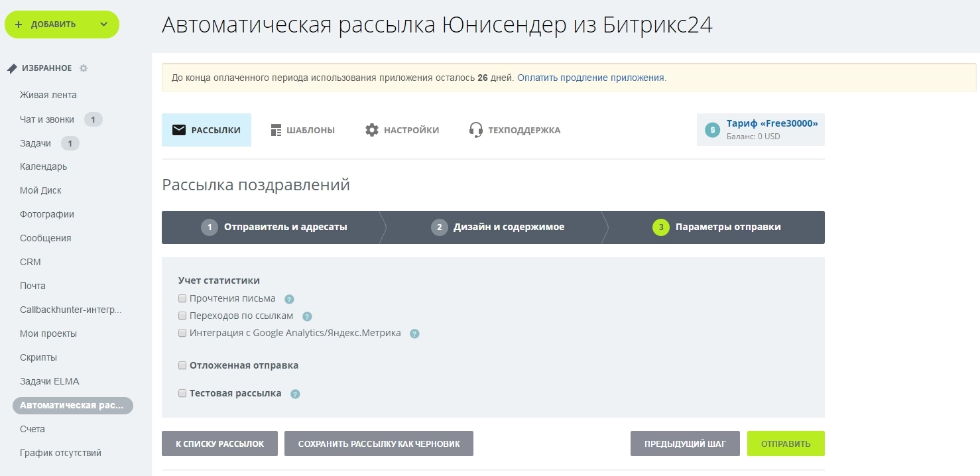This screenshot has width=980, height=476.
Task: Click help icon beside Тестовая рассылка
Action: pos(295,394)
